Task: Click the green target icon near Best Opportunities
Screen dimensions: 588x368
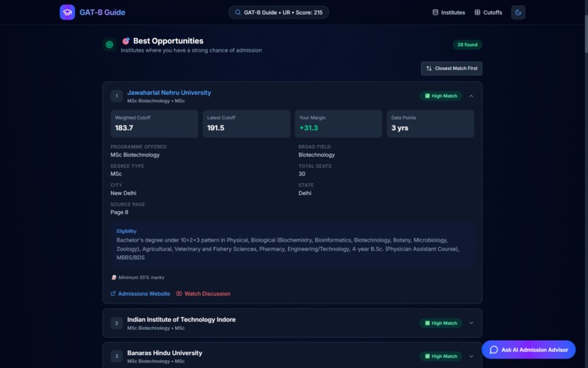Action: pyautogui.click(x=109, y=45)
